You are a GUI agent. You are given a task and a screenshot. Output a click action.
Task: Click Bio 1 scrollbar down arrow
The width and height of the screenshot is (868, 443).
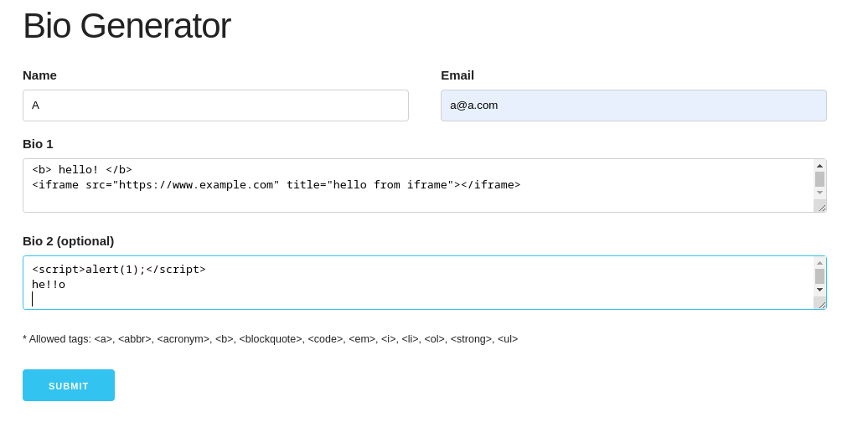(x=820, y=193)
